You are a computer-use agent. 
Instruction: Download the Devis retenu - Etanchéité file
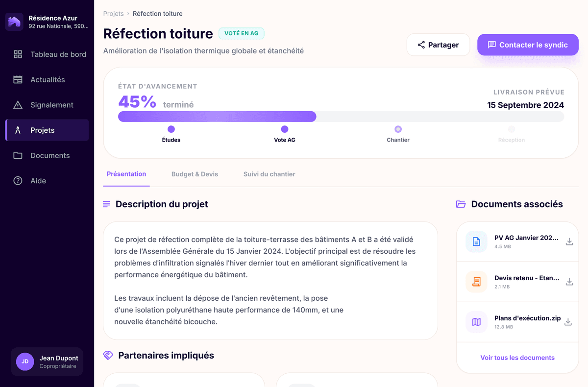point(569,282)
